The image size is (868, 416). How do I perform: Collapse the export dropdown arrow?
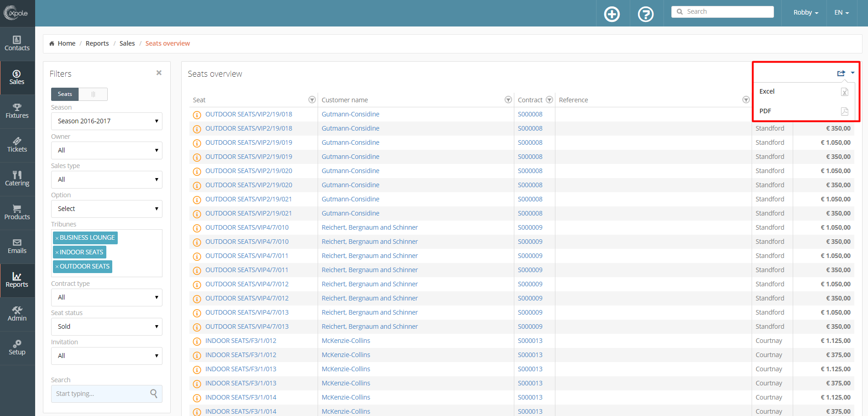[x=852, y=73]
